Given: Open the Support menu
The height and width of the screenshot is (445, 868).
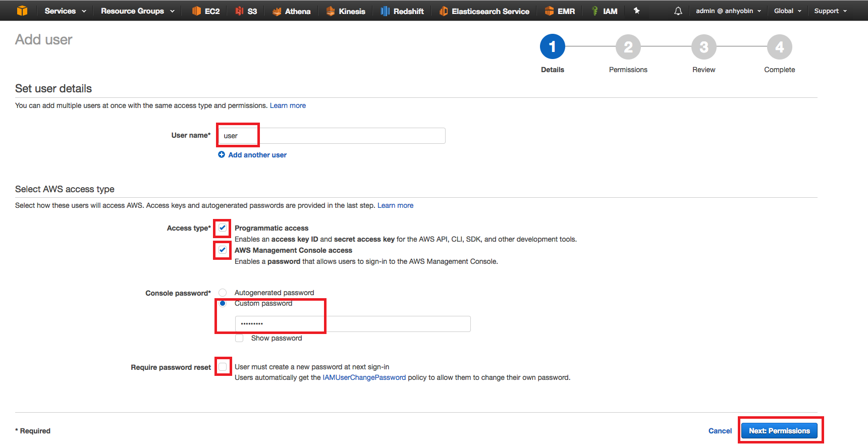Looking at the screenshot, I should click(830, 11).
